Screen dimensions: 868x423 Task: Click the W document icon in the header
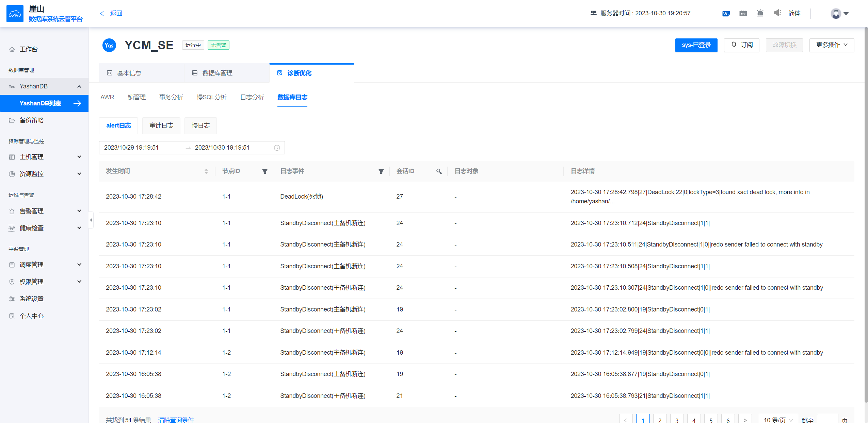pyautogui.click(x=726, y=13)
